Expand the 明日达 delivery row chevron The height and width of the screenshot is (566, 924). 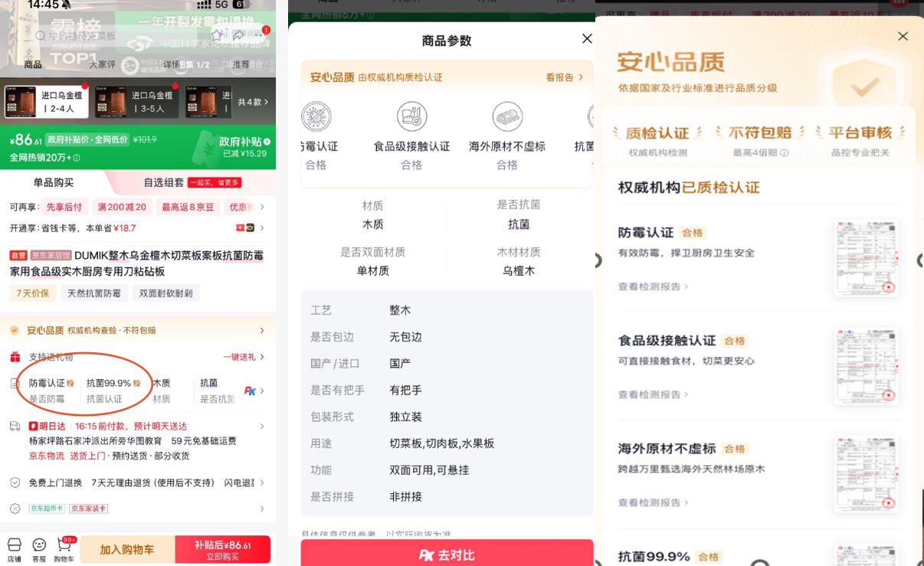point(262,426)
